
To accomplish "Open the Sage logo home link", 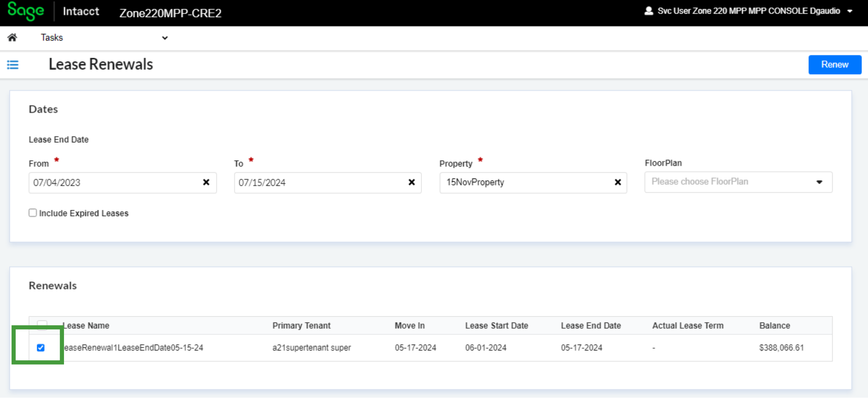I will click(26, 11).
